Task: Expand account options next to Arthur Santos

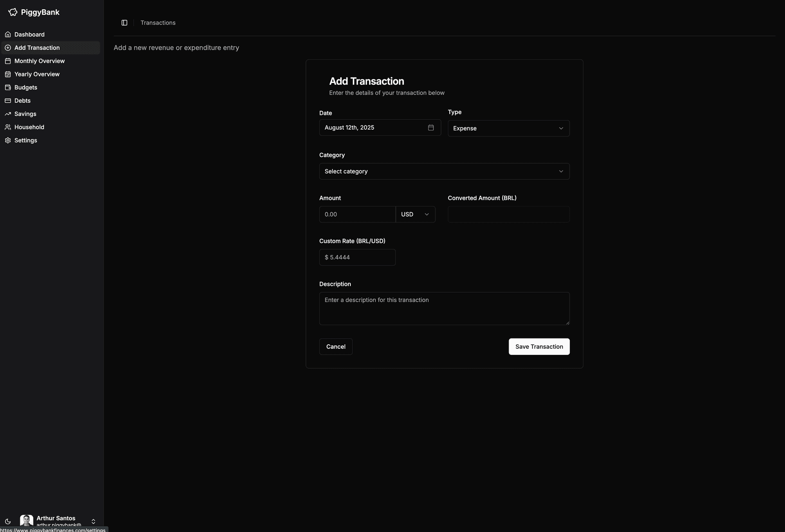Action: 93,521
